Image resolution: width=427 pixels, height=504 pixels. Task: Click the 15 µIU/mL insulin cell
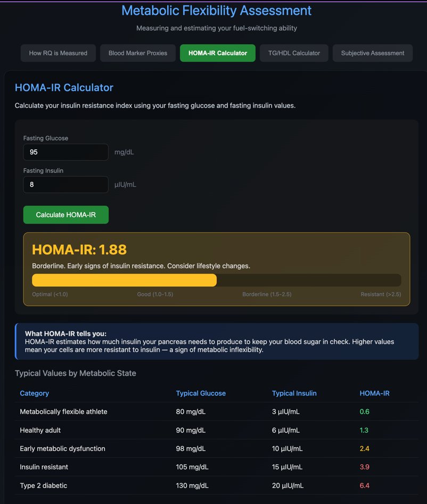[287, 467]
